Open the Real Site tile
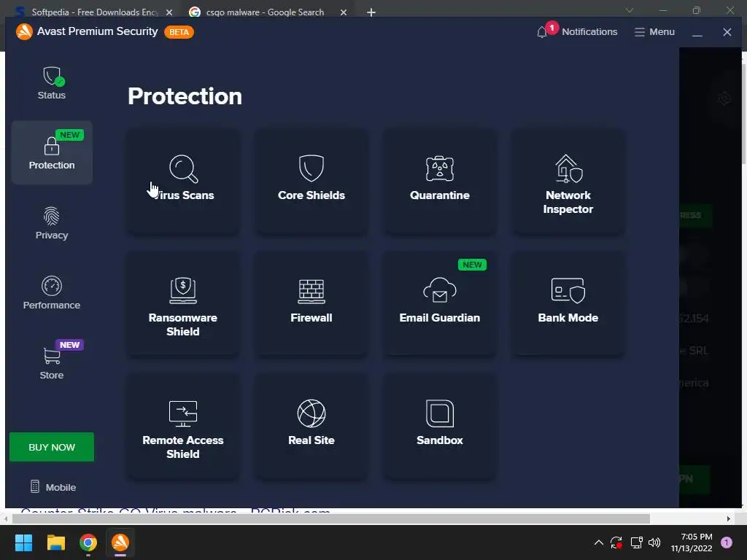 tap(311, 426)
